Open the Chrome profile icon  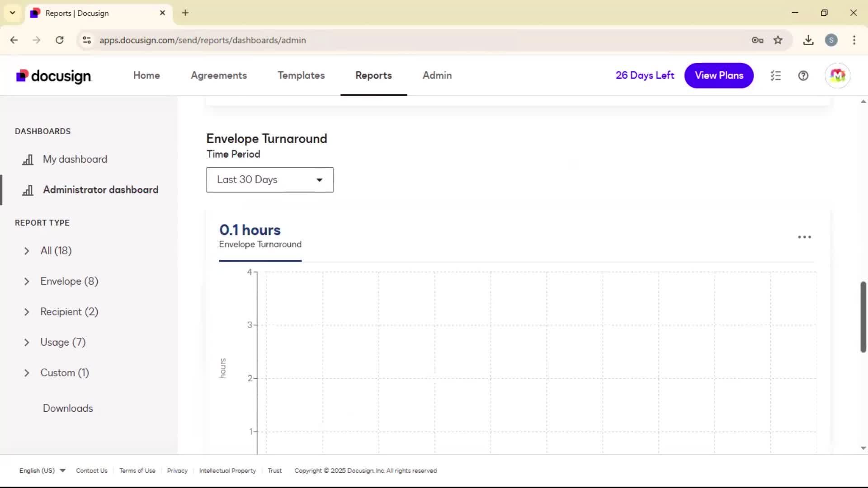click(831, 40)
